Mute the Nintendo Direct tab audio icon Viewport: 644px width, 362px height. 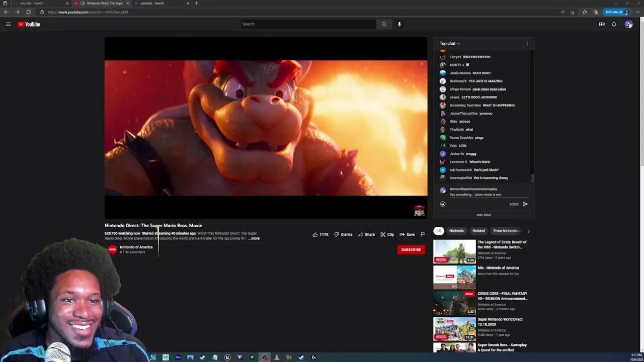coord(83,3)
